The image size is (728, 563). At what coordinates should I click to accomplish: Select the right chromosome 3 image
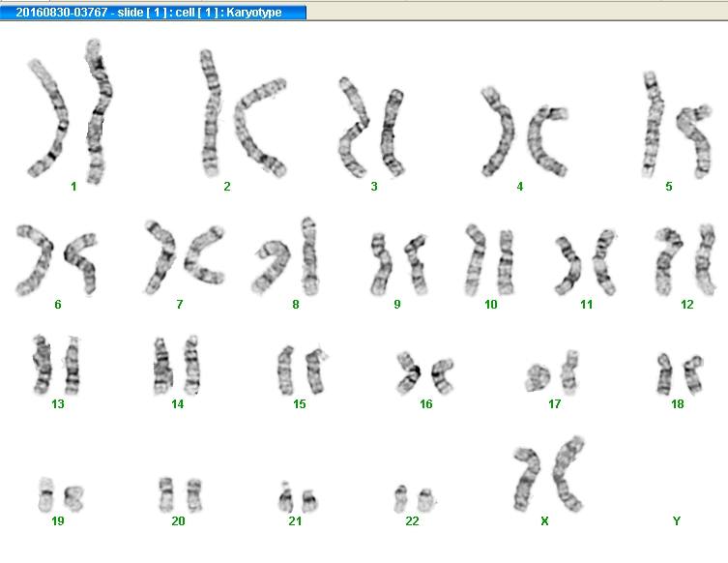click(392, 133)
